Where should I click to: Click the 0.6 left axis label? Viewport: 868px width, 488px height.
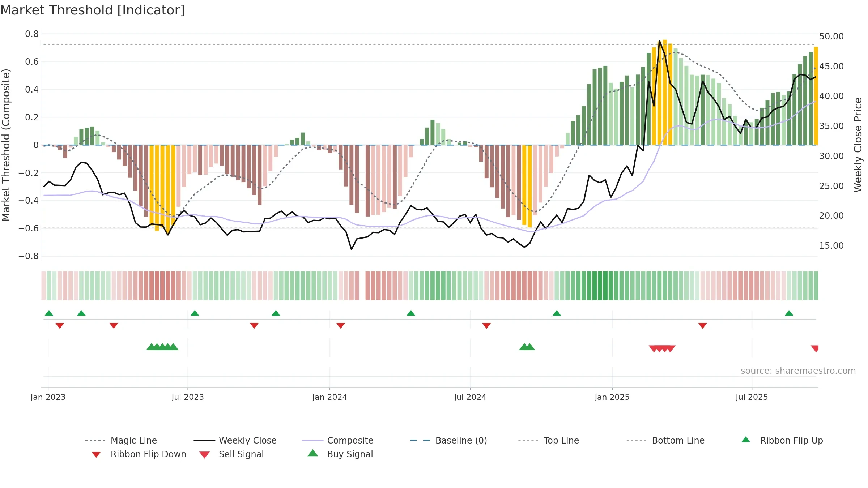pos(32,62)
